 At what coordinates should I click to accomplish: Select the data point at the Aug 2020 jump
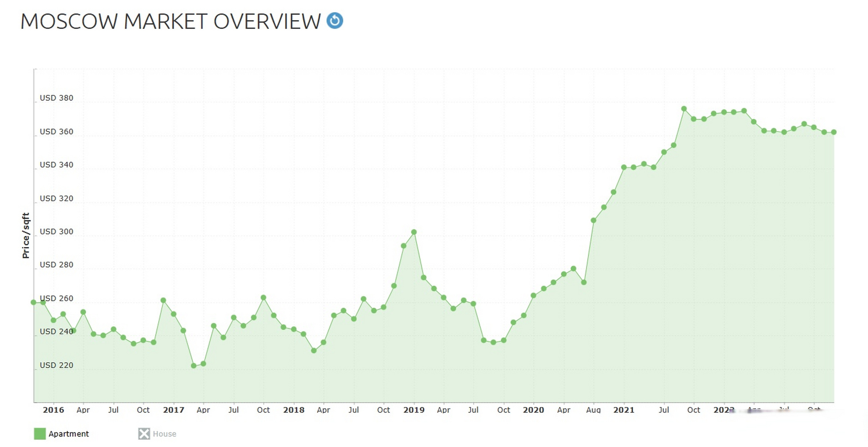pyautogui.click(x=593, y=220)
